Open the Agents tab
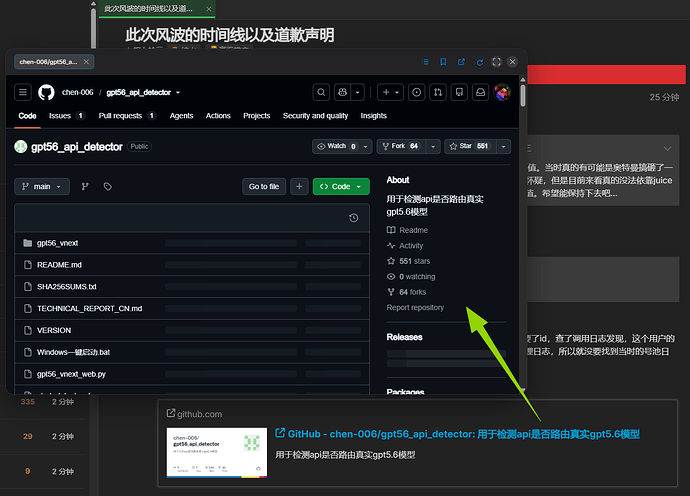The width and height of the screenshot is (690, 496). point(181,116)
